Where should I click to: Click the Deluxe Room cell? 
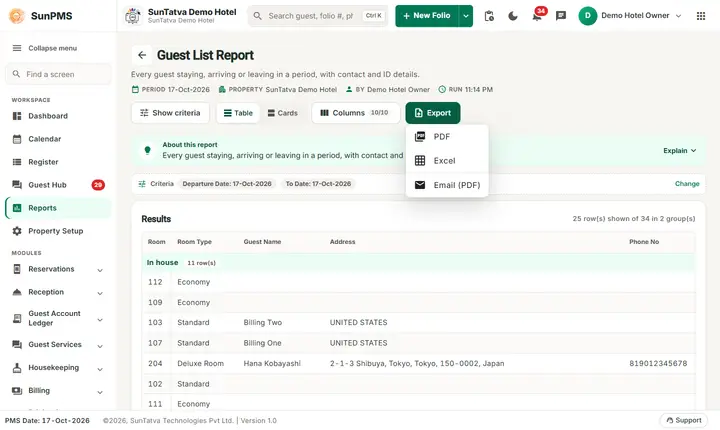(201, 363)
